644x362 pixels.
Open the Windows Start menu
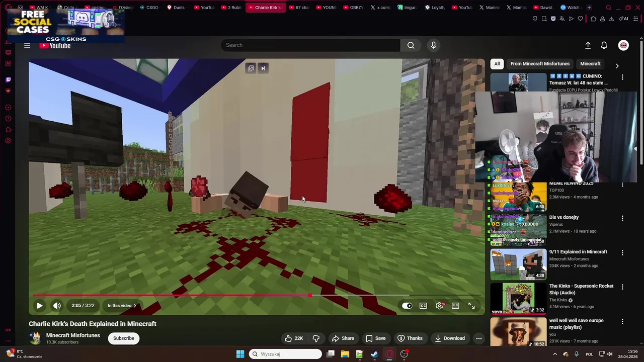[x=240, y=354]
